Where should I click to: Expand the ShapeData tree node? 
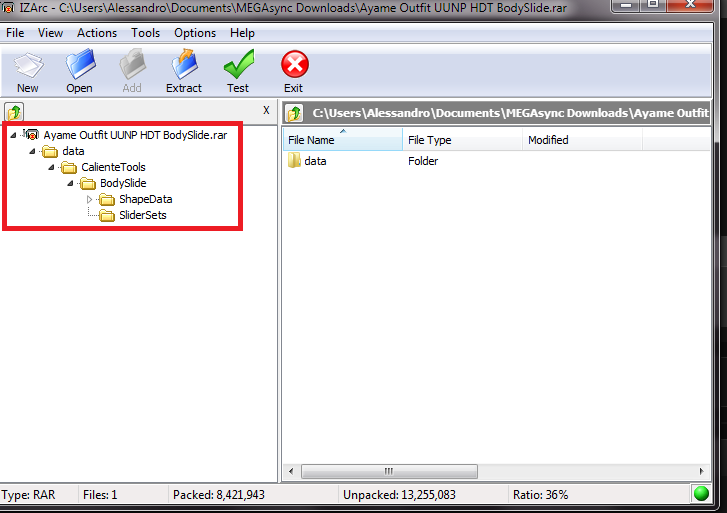[89, 199]
